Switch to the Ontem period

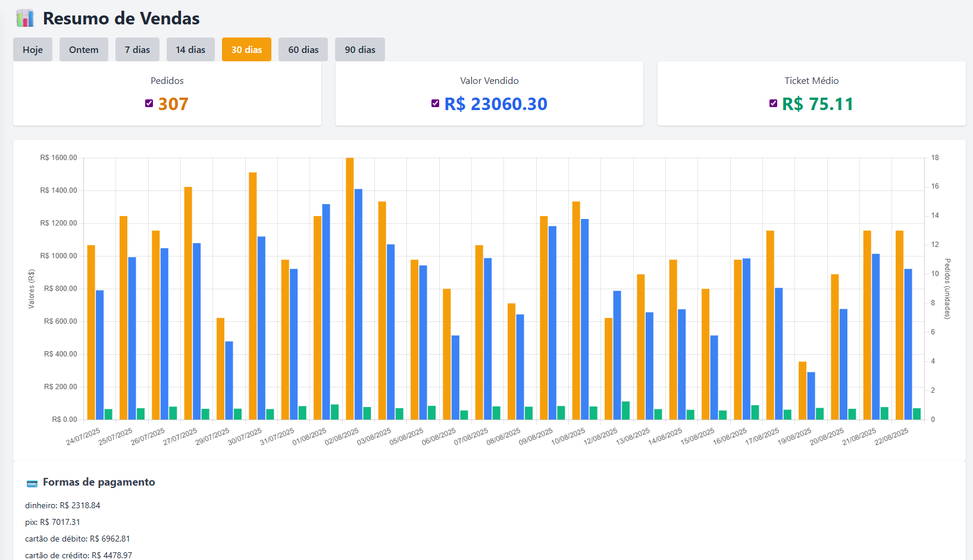coord(84,49)
